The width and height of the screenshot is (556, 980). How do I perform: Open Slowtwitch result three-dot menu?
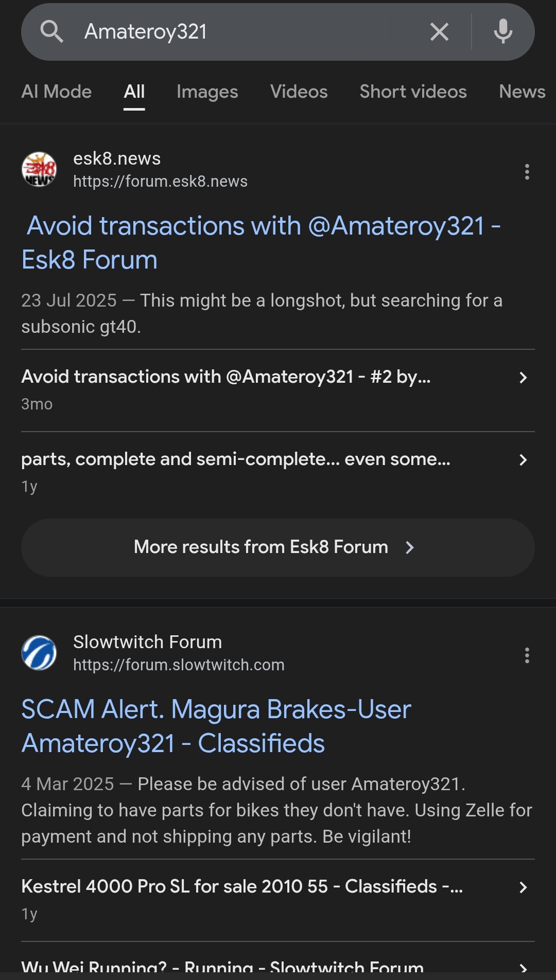527,655
